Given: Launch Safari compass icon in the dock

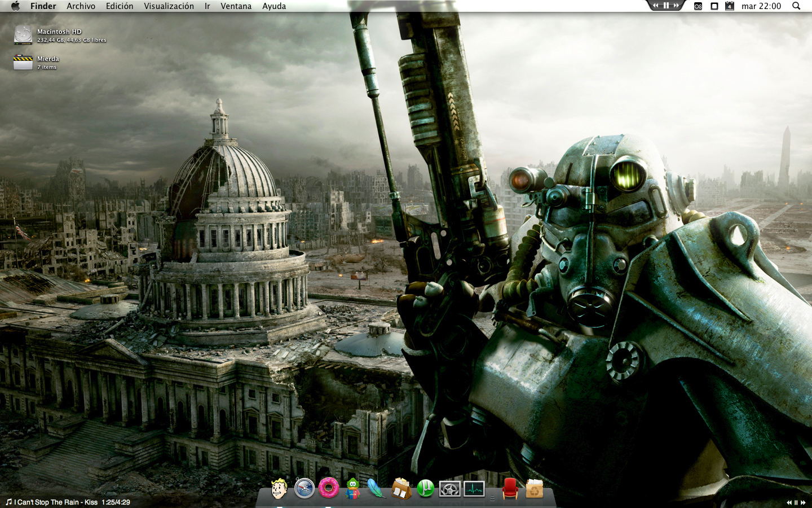Looking at the screenshot, I should pyautogui.click(x=304, y=488).
